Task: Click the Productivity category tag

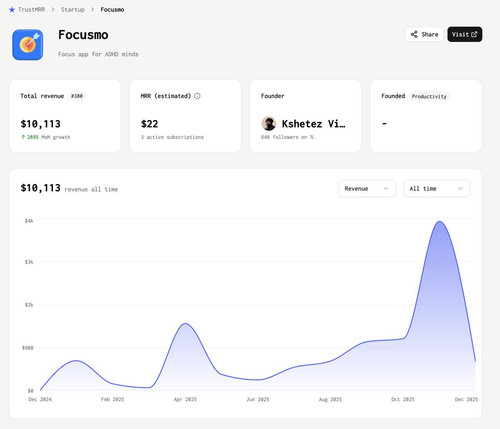Action: pyautogui.click(x=429, y=96)
